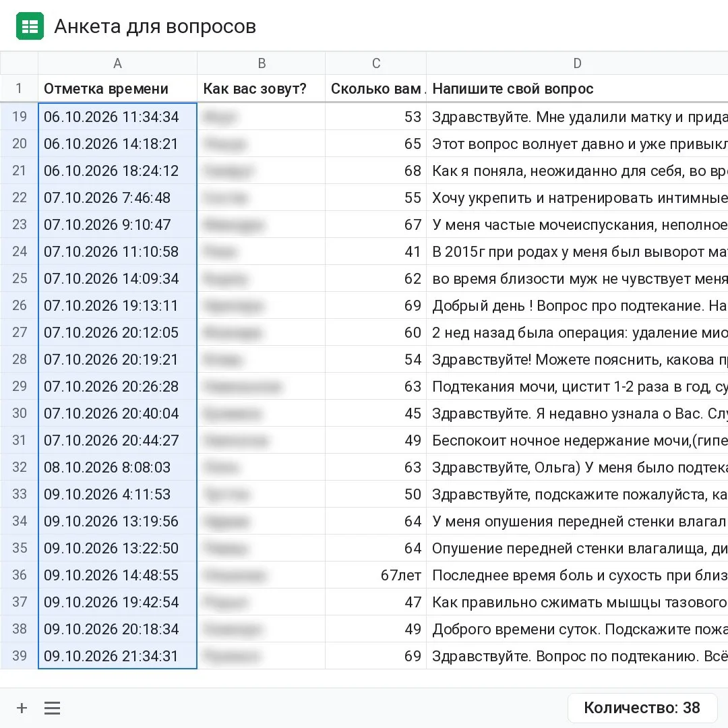Viewport: 728px width, 728px height.
Task: Click question starting Этот вопрос волнует давно
Action: tap(577, 144)
